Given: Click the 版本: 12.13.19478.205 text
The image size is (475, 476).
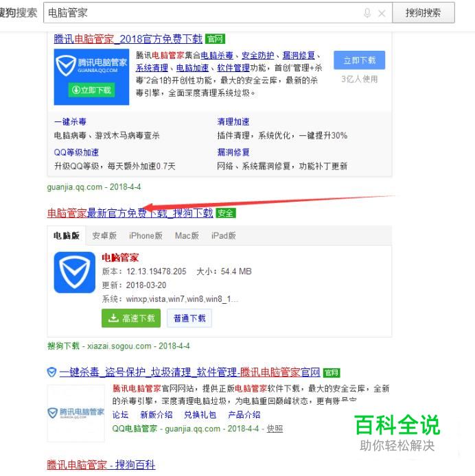Looking at the screenshot, I should [144, 272].
